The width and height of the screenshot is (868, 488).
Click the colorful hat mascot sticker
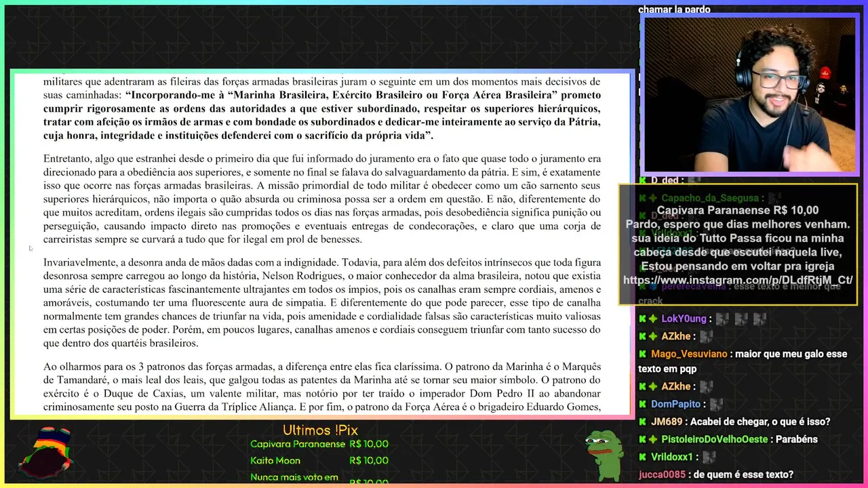click(x=45, y=453)
